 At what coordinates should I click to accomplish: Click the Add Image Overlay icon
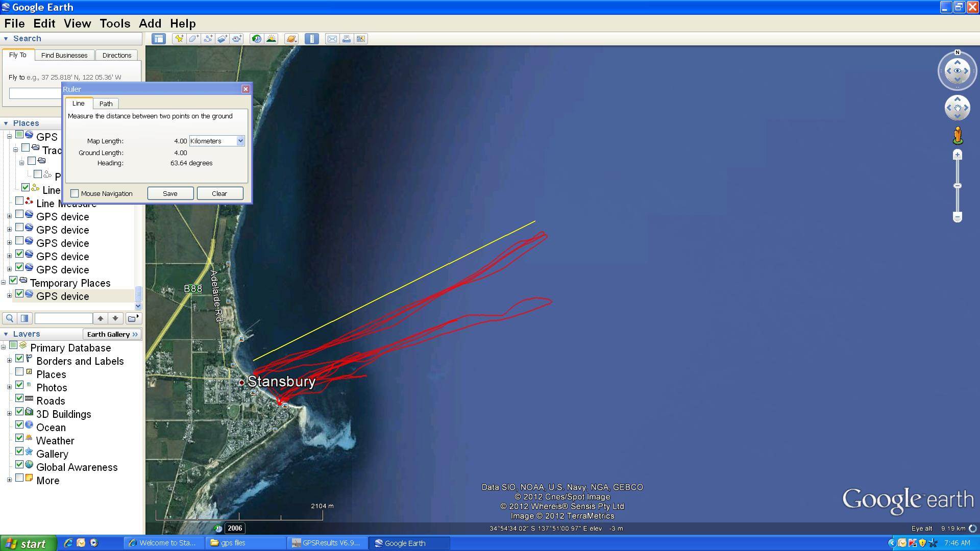click(x=223, y=39)
